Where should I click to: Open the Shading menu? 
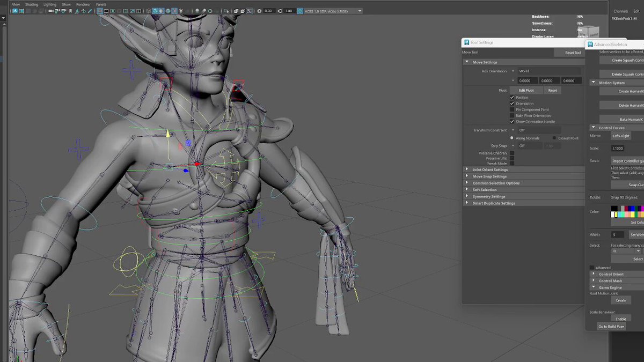click(x=32, y=4)
